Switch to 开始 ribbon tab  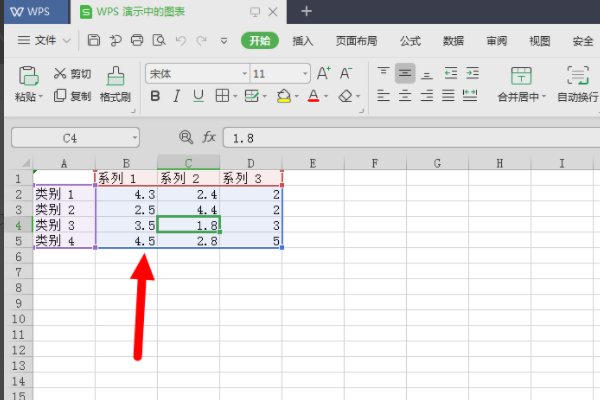pos(260,40)
